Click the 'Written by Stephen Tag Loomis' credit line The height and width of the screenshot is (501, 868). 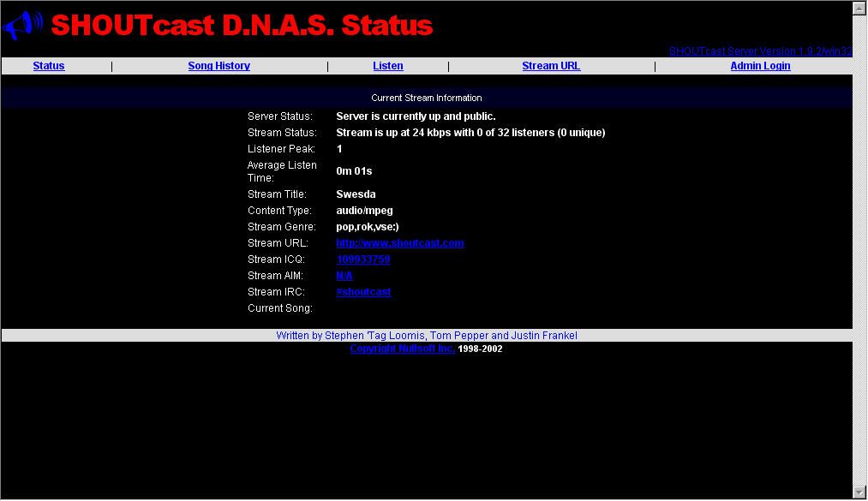[x=427, y=336]
